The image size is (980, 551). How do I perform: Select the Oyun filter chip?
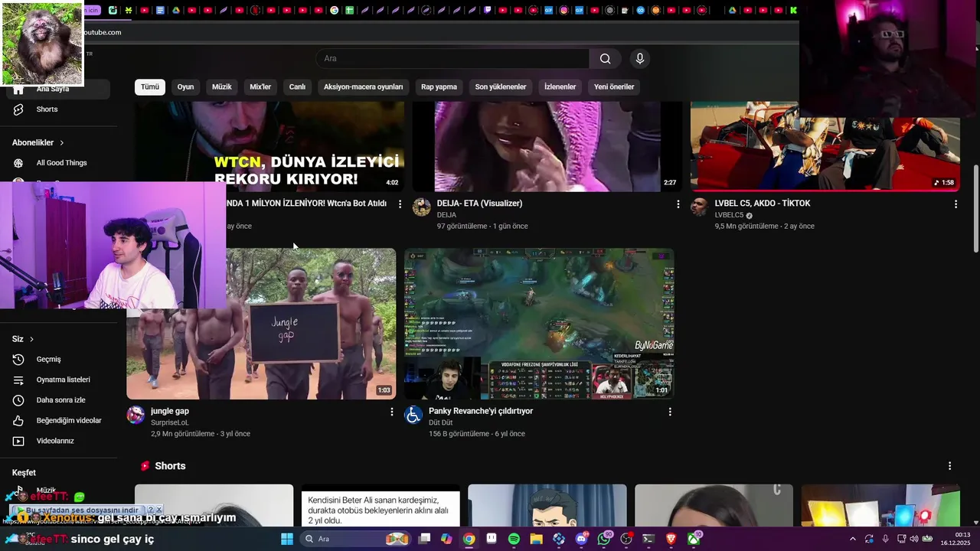click(x=185, y=87)
